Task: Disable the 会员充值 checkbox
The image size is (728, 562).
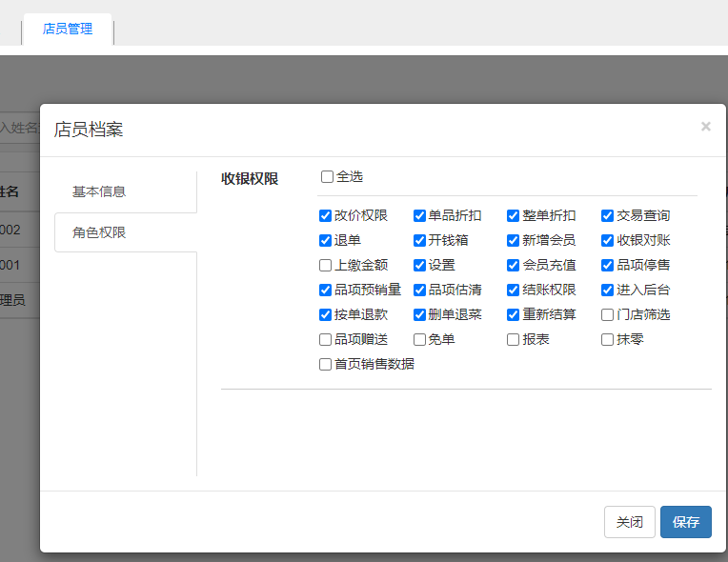Action: pyautogui.click(x=514, y=265)
